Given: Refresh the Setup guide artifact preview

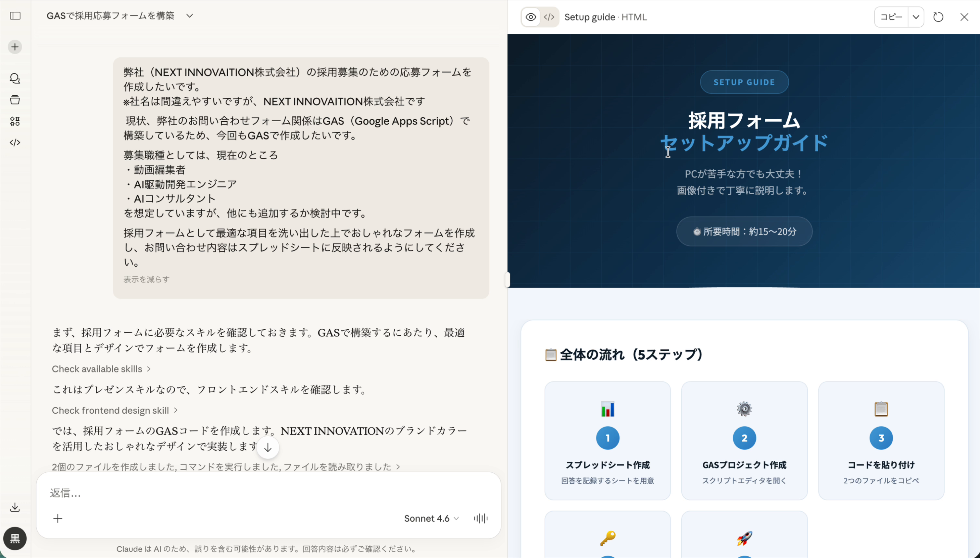Looking at the screenshot, I should (938, 17).
